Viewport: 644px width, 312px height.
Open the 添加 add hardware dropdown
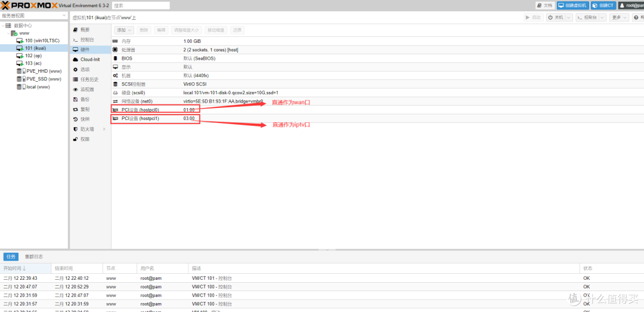coord(123,30)
